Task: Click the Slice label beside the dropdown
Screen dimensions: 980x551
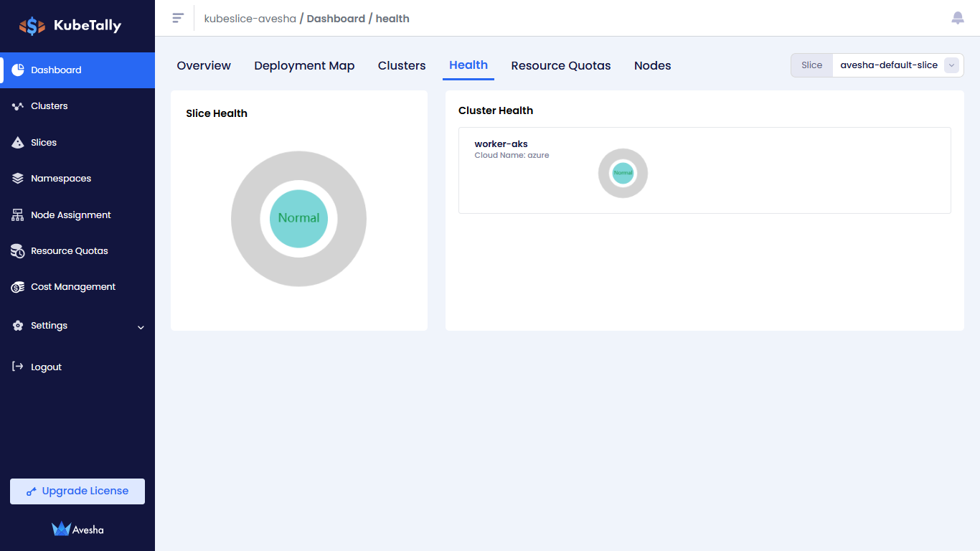Action: point(811,65)
